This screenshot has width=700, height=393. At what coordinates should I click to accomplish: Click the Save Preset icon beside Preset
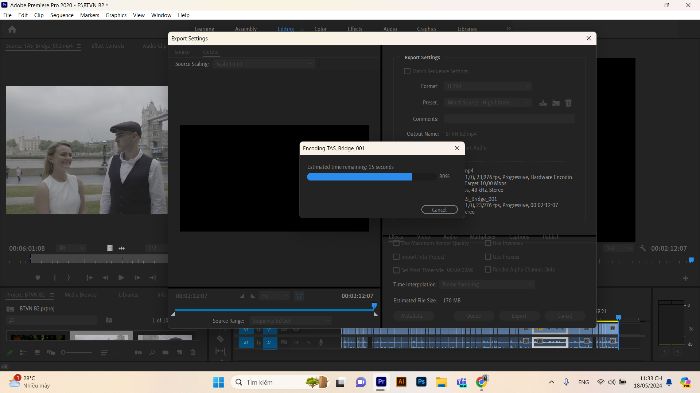(543, 103)
